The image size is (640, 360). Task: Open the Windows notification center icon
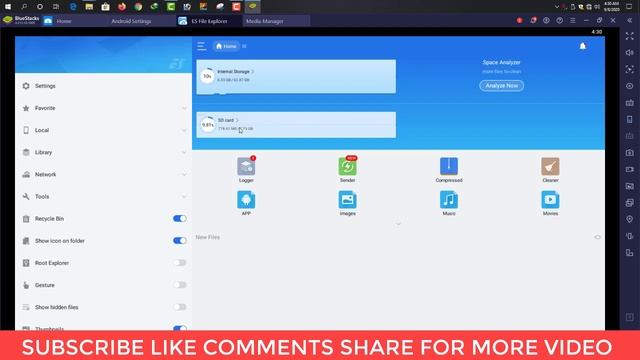point(629,7)
